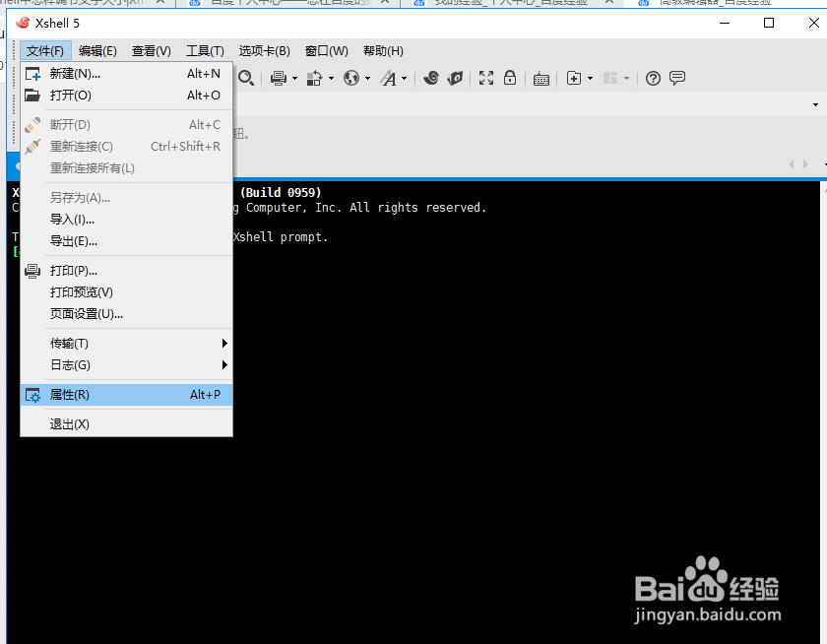Launch the Xagent swirl icon

pos(431,79)
